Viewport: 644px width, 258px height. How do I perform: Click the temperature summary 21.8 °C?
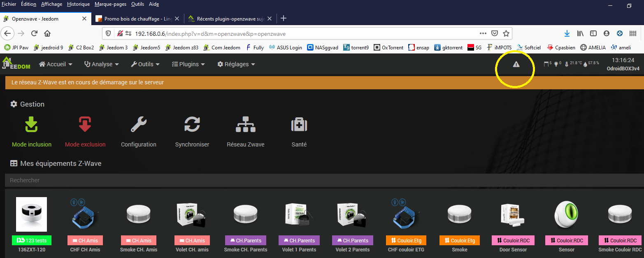click(x=573, y=64)
